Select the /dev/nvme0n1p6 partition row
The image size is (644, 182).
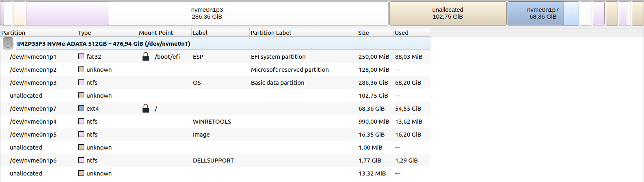click(215, 161)
